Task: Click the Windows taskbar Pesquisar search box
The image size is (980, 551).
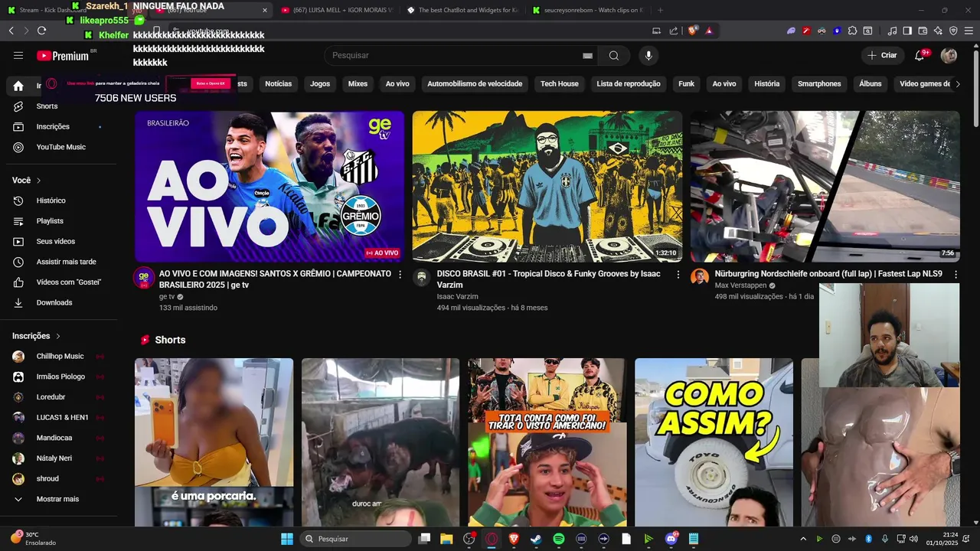Action: 355,539
